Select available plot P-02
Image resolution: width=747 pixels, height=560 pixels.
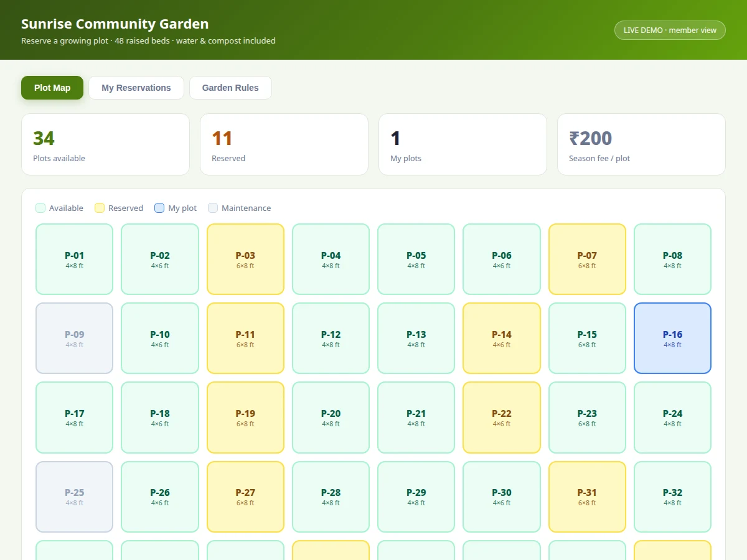pyautogui.click(x=160, y=259)
